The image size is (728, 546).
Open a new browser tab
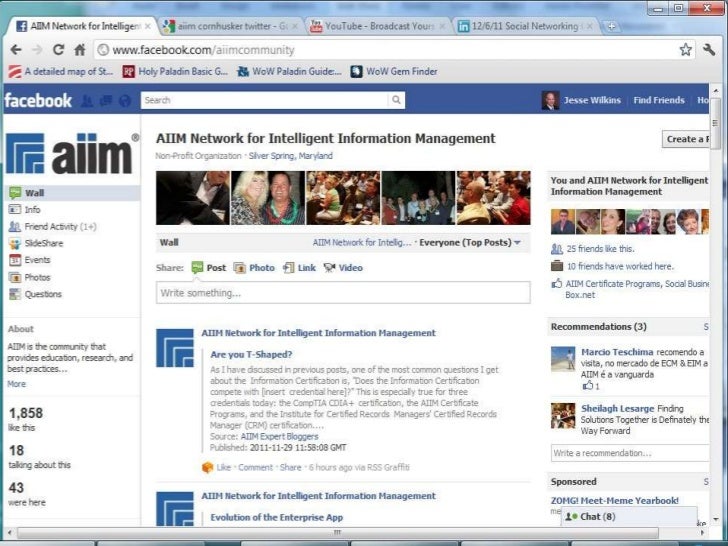tap(611, 26)
